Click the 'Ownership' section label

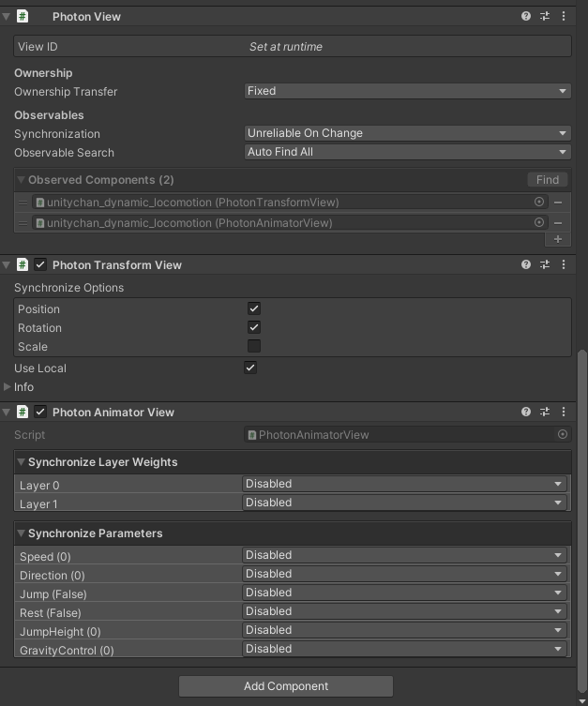tap(43, 73)
